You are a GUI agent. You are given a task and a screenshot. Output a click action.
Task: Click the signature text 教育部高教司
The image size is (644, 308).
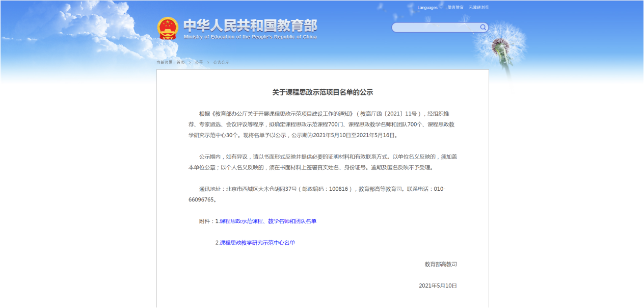[441, 264]
